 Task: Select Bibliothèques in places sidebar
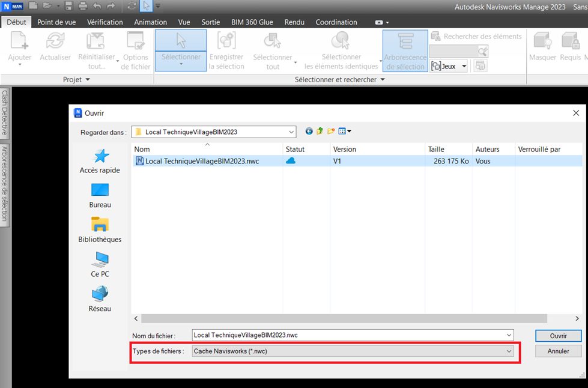(x=100, y=230)
